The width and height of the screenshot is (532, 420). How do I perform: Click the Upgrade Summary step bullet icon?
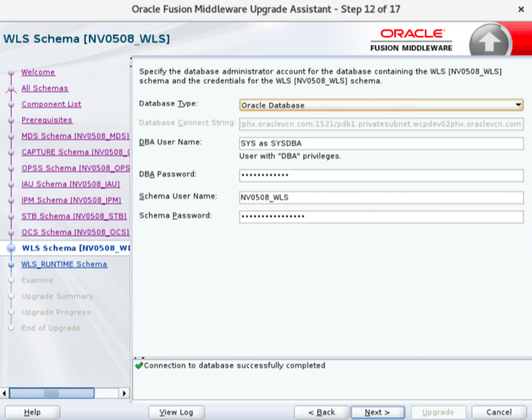point(11,296)
